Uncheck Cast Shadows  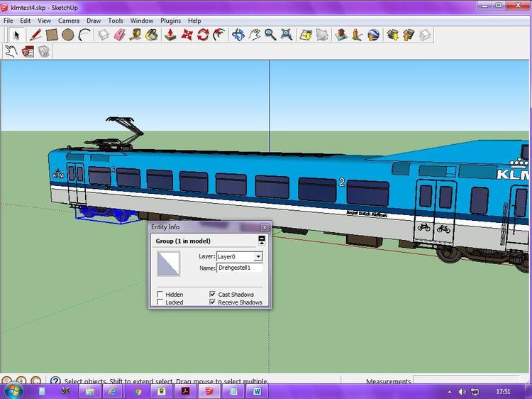212,294
